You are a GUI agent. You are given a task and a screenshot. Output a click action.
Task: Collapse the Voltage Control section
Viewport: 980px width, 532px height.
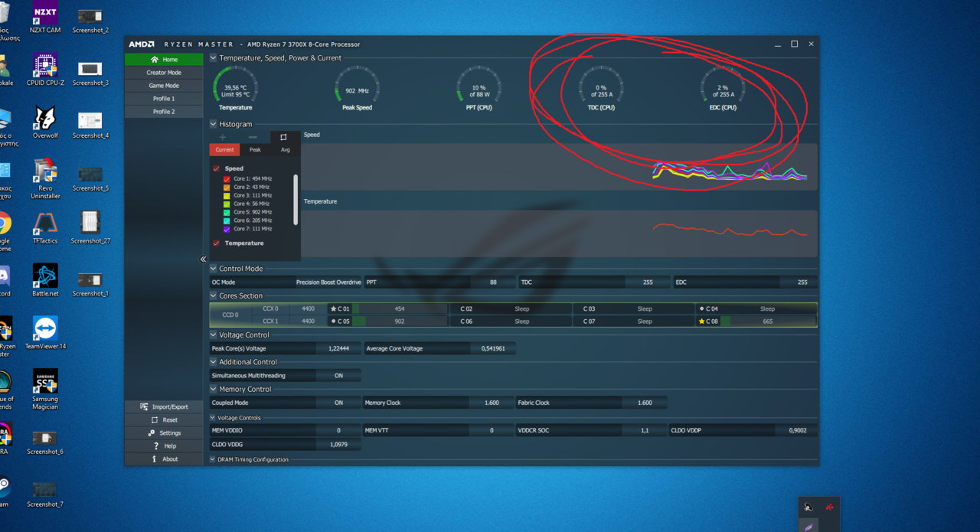[214, 335]
